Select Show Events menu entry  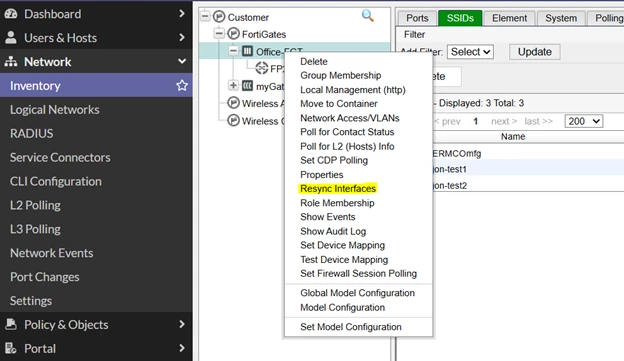pos(328,217)
